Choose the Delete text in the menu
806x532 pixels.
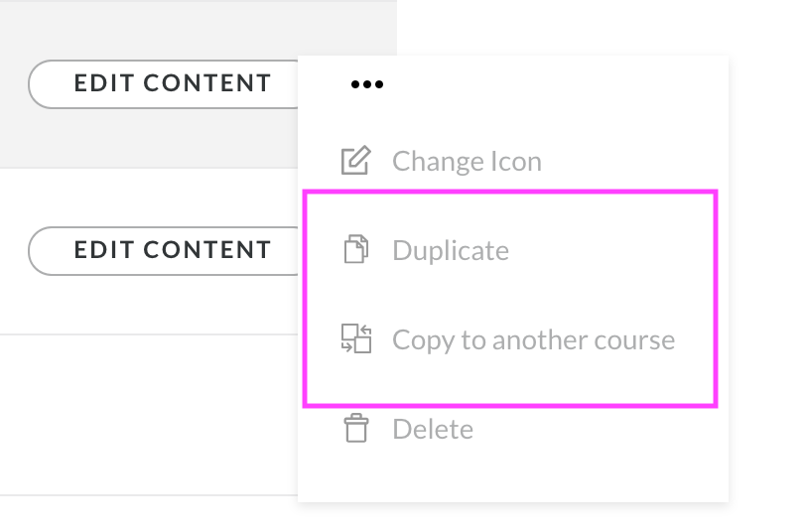pyautogui.click(x=433, y=429)
